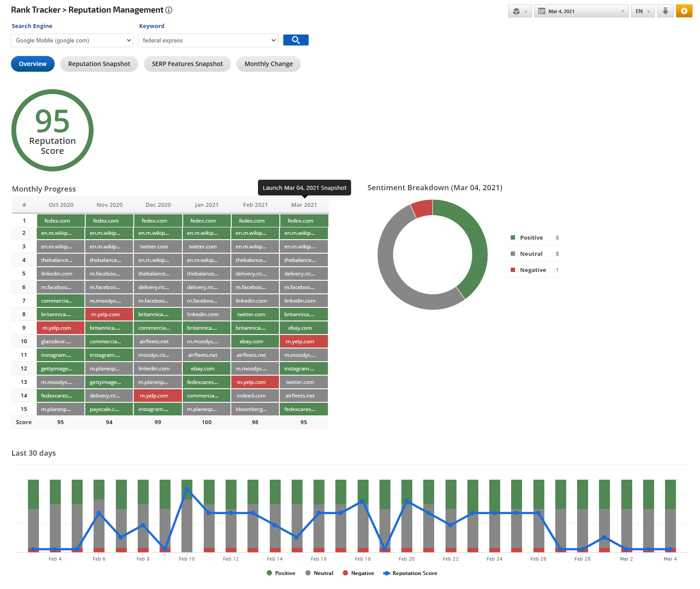Toggle Reputation Score line in legend

410,573
